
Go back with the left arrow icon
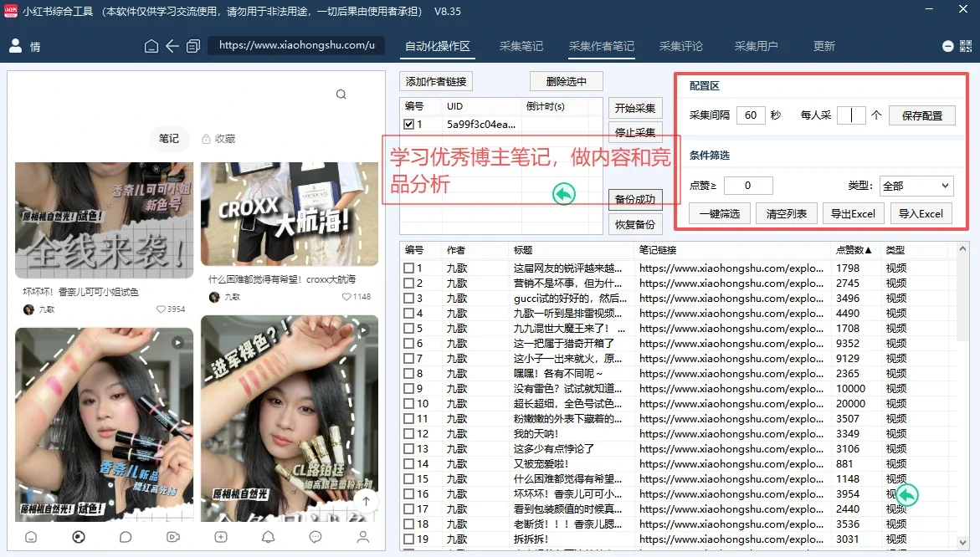(x=172, y=46)
